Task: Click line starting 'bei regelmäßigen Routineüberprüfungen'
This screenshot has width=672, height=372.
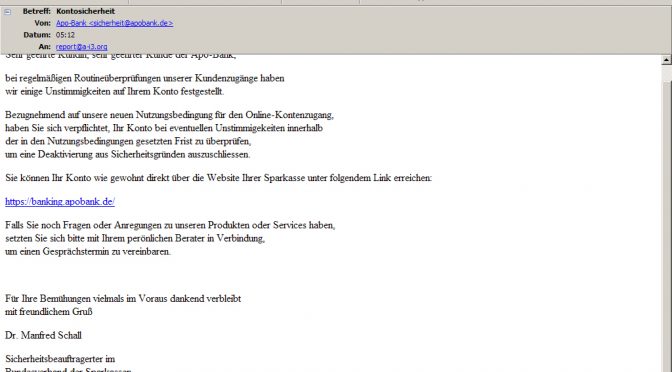Action: click(x=145, y=78)
